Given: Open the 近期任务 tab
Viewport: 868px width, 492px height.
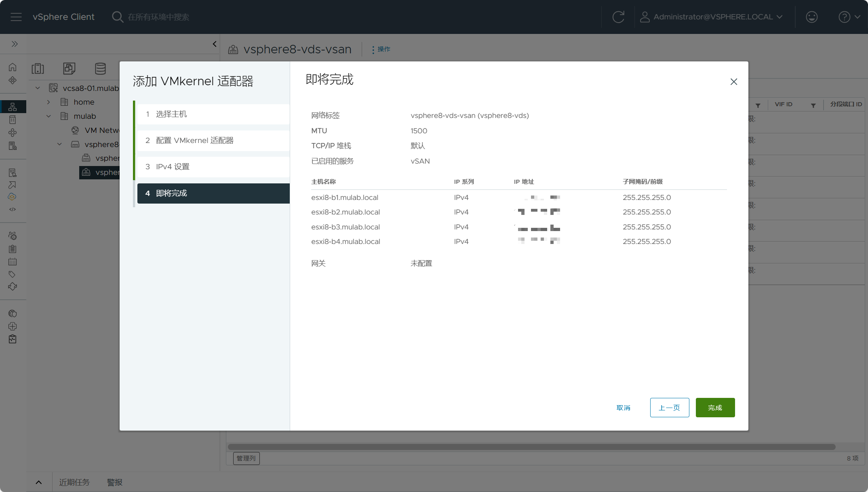Looking at the screenshot, I should point(74,482).
